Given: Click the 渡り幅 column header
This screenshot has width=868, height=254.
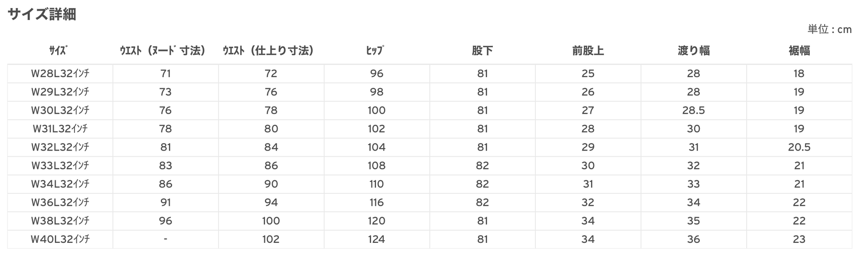Looking at the screenshot, I should (693, 51).
